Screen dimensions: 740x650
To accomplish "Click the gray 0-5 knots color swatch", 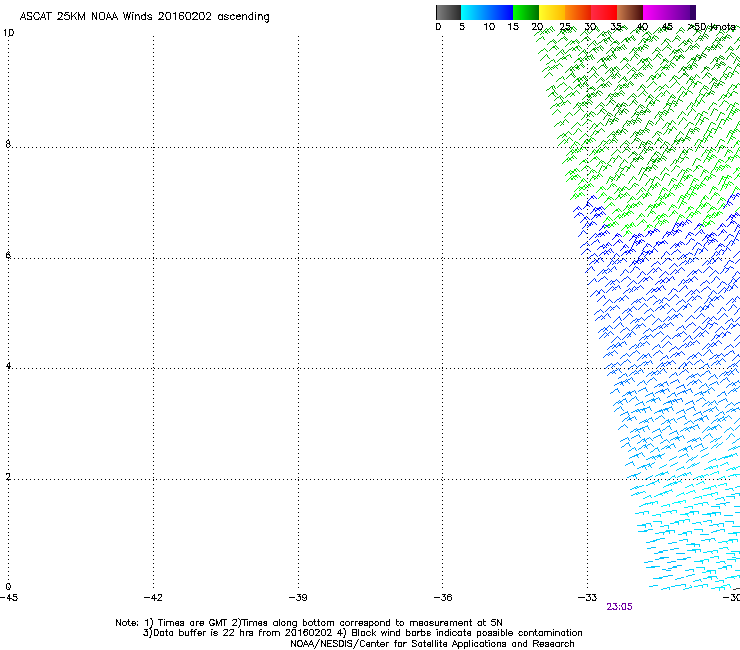I will (448, 12).
